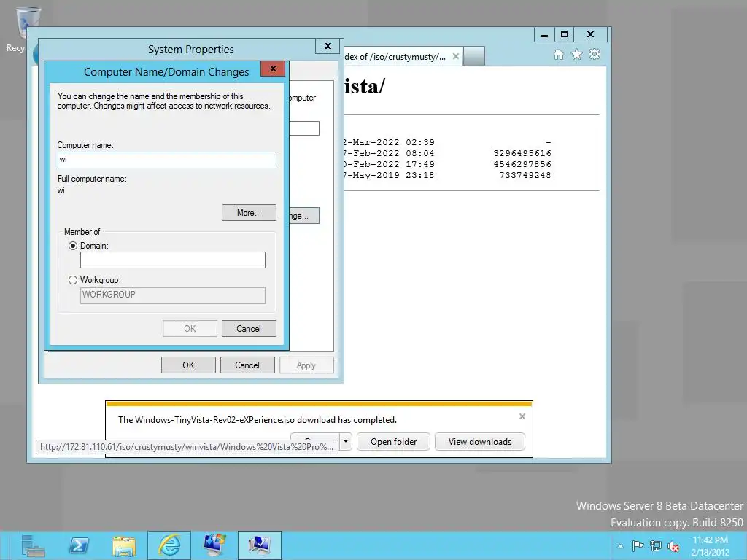Viewport: 747px width, 560px height.
Task: Click View downloads in the notification bar
Action: click(480, 441)
